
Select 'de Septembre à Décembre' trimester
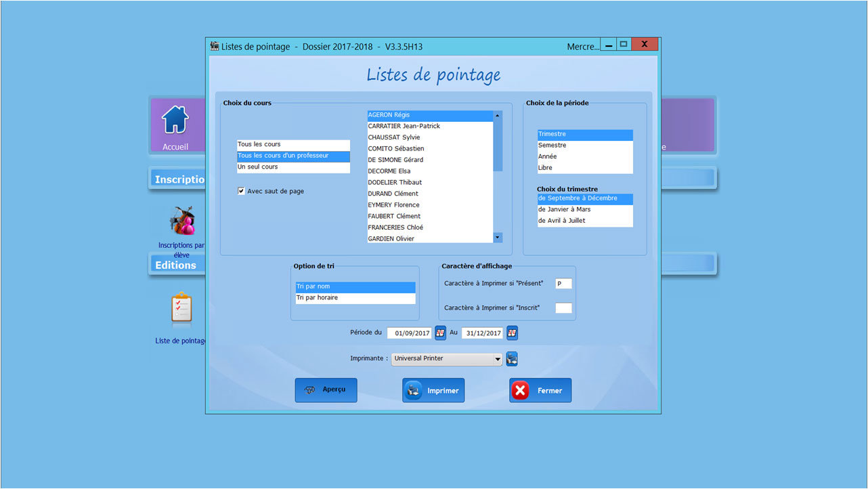[585, 198]
